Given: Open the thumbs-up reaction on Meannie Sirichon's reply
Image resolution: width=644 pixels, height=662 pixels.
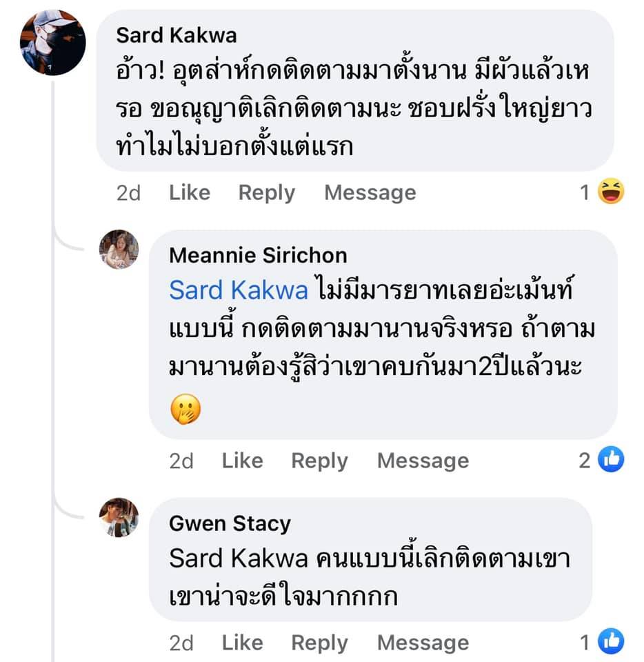Looking at the screenshot, I should (x=611, y=459).
